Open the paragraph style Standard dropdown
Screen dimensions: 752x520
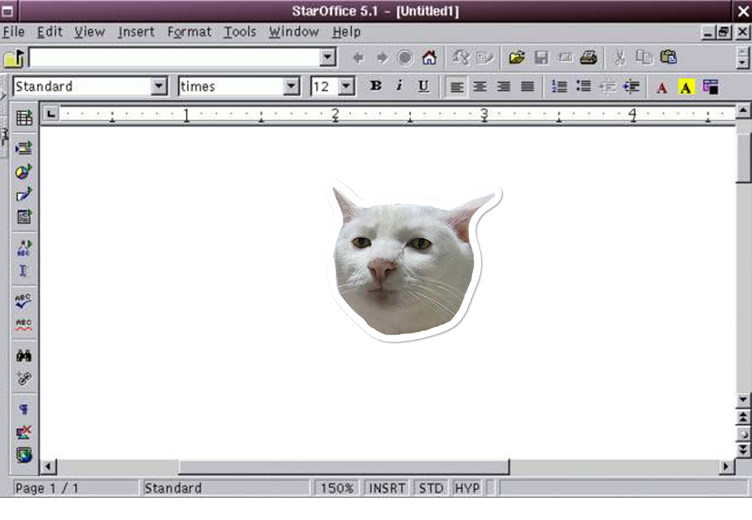[158, 87]
